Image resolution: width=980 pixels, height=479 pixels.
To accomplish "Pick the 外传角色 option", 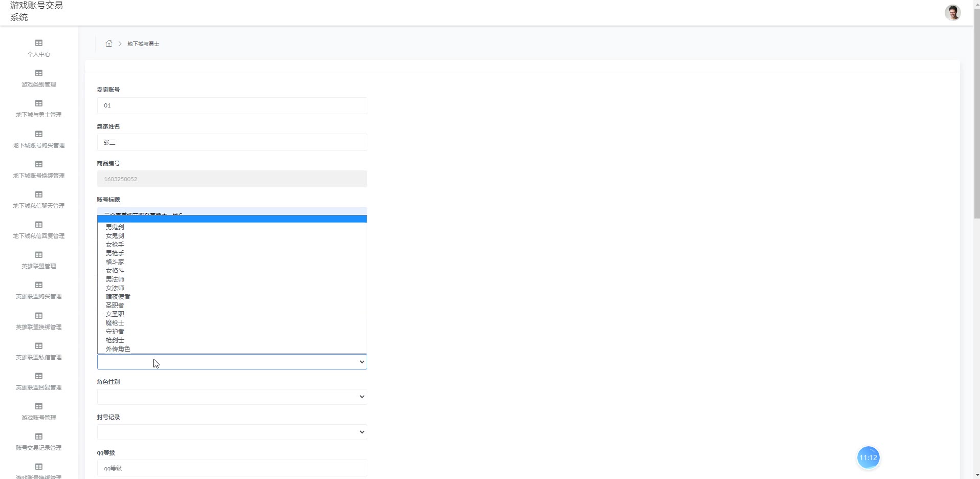I will tap(118, 349).
